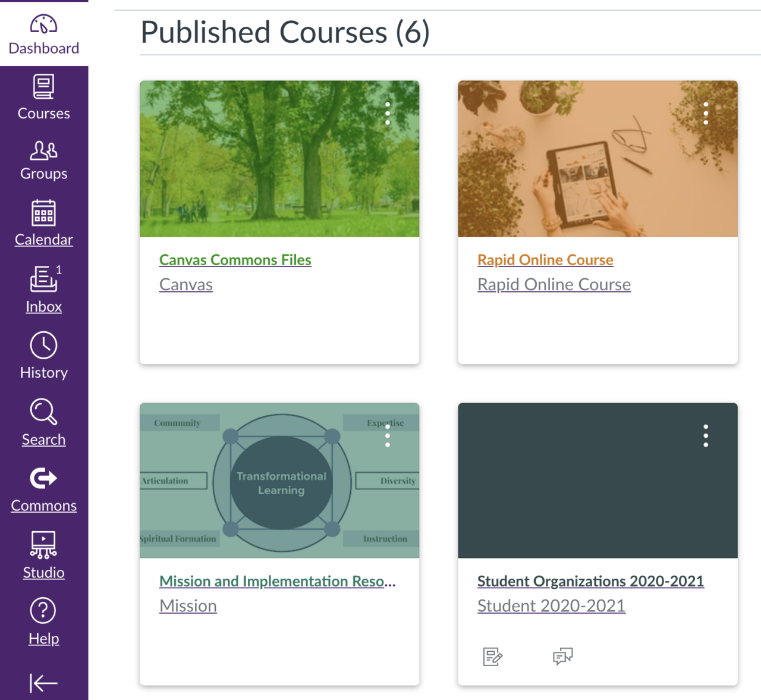Screen dimensions: 761x700
Task: Open the History clock icon
Action: click(43, 346)
